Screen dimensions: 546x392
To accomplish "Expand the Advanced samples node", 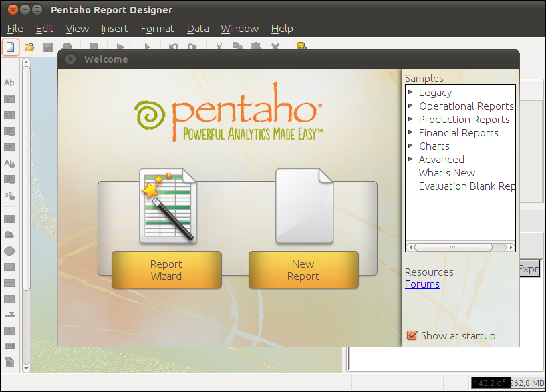I will (410, 159).
